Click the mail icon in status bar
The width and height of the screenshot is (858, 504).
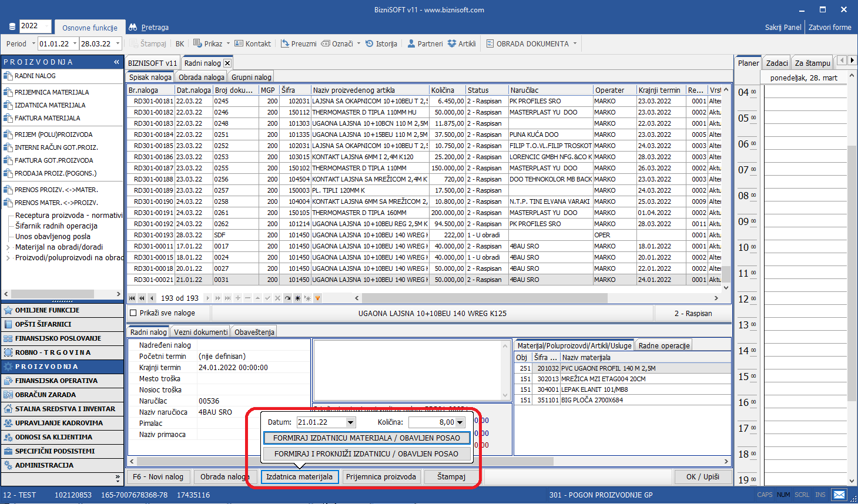[x=839, y=495]
